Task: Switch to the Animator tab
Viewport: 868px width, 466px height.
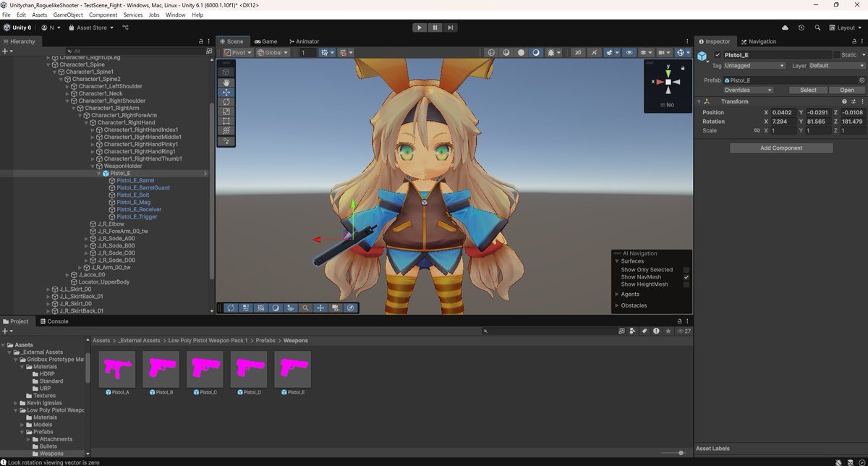Action: click(x=304, y=41)
